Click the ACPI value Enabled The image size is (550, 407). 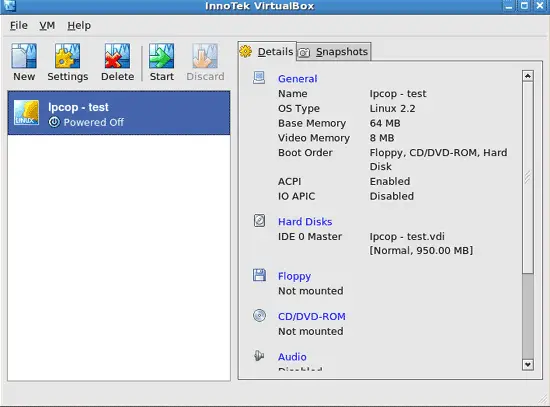pos(390,181)
